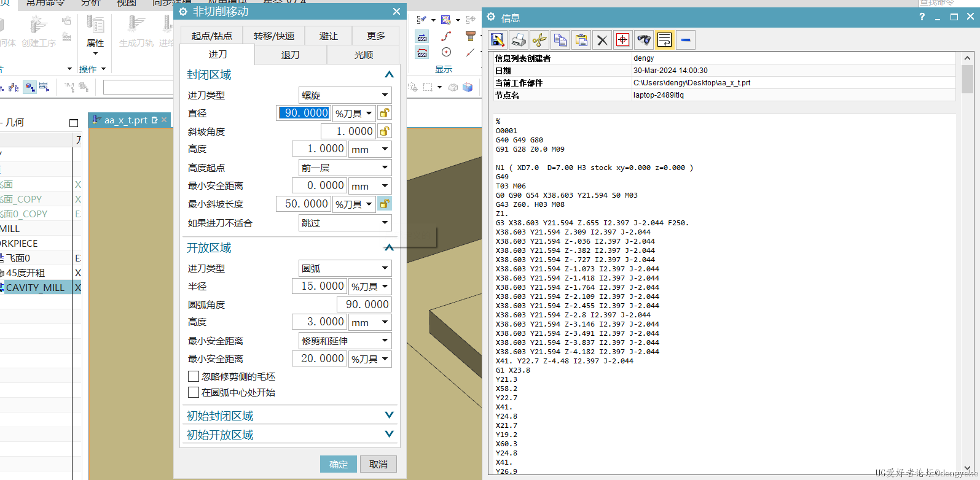Click the help question mark in 信息 window

pyautogui.click(x=922, y=17)
